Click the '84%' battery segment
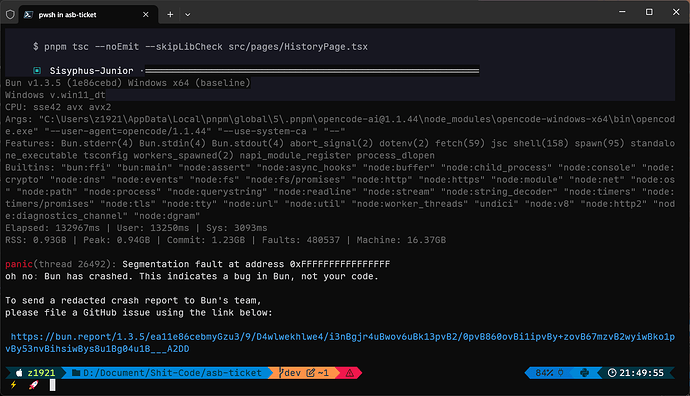690x396 pixels. point(544,373)
